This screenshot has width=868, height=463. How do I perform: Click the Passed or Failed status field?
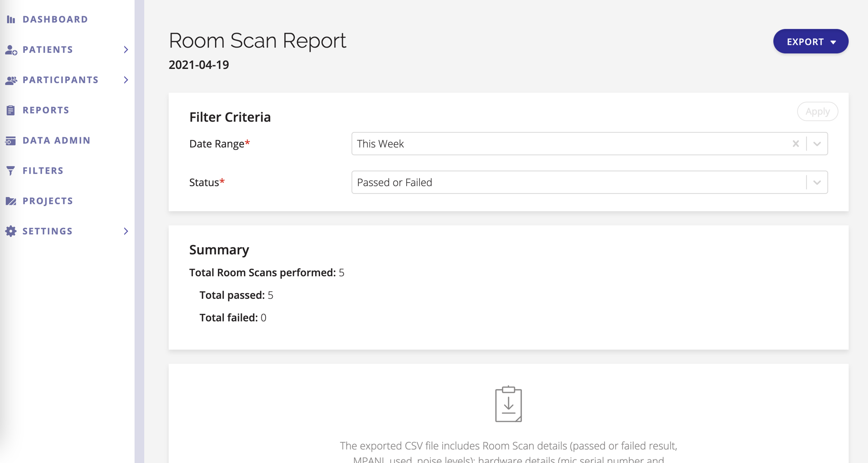(x=590, y=183)
